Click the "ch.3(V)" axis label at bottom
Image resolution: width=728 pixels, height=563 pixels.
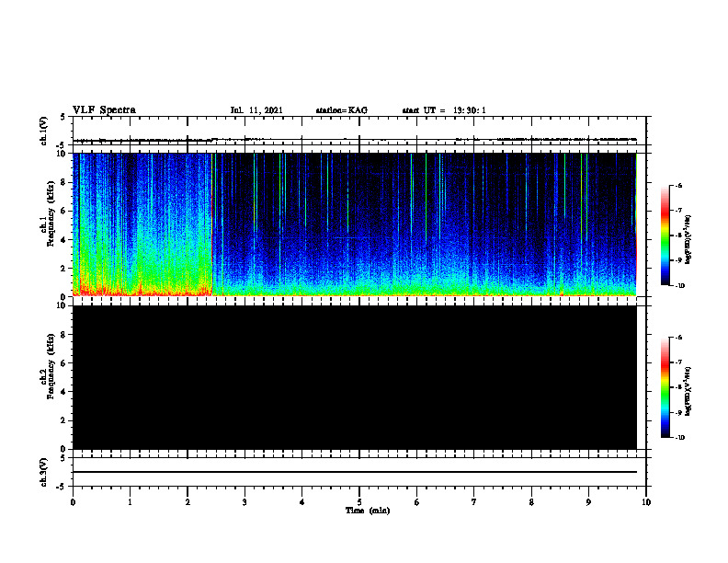(44, 472)
